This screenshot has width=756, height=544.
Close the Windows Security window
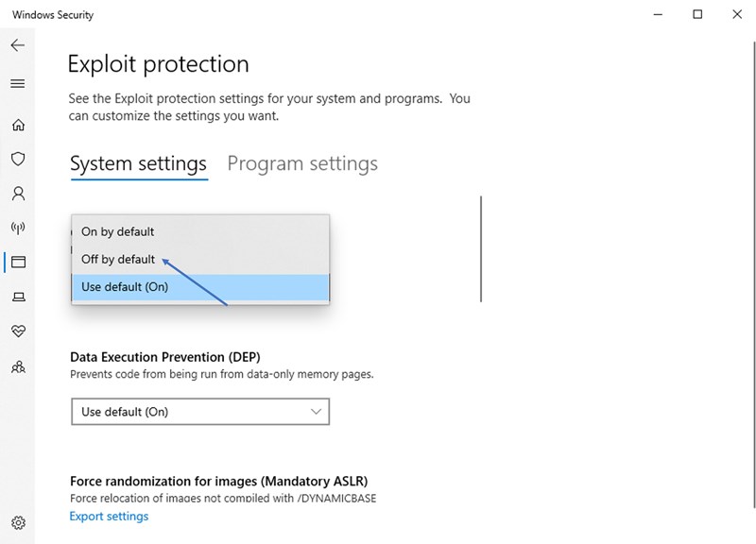(737, 14)
